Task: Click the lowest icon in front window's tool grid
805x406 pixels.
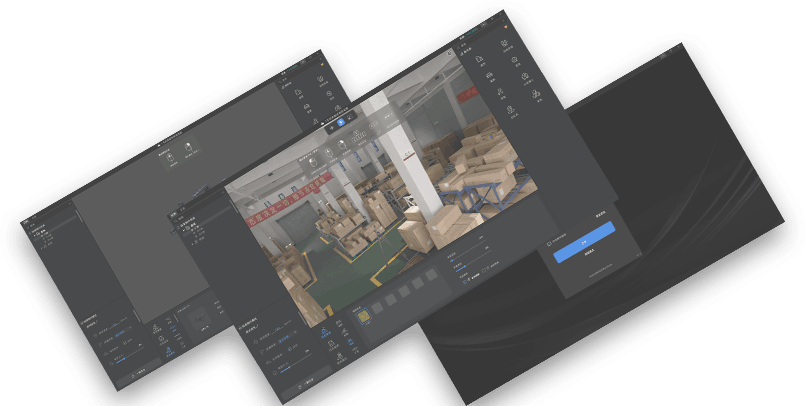Action: click(510, 111)
